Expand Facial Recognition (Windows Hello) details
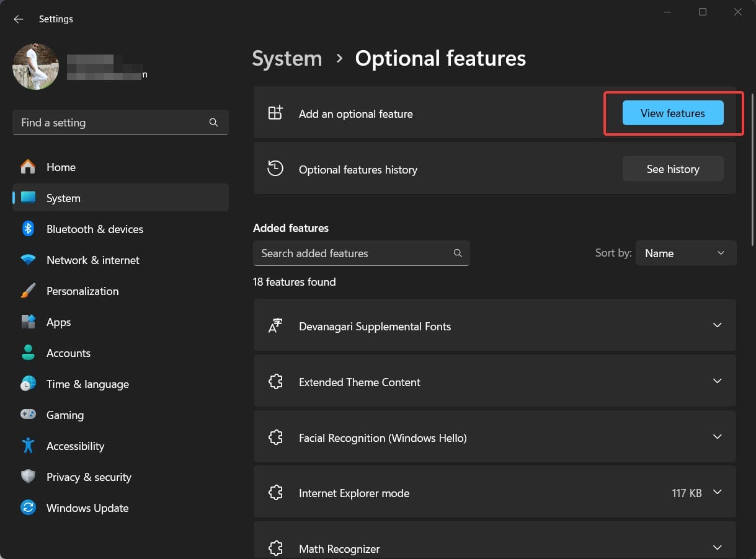 tap(717, 438)
